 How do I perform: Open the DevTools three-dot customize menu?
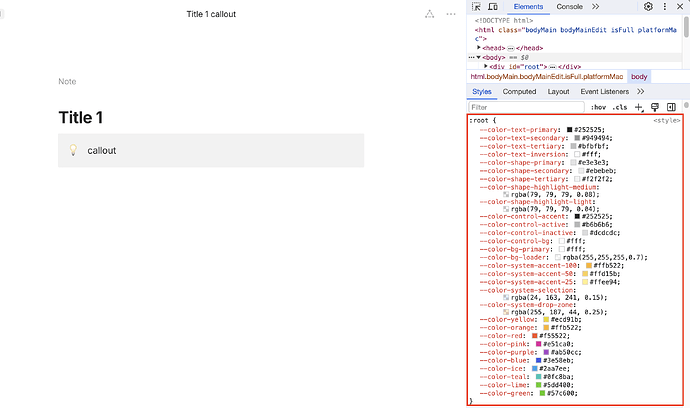[665, 7]
